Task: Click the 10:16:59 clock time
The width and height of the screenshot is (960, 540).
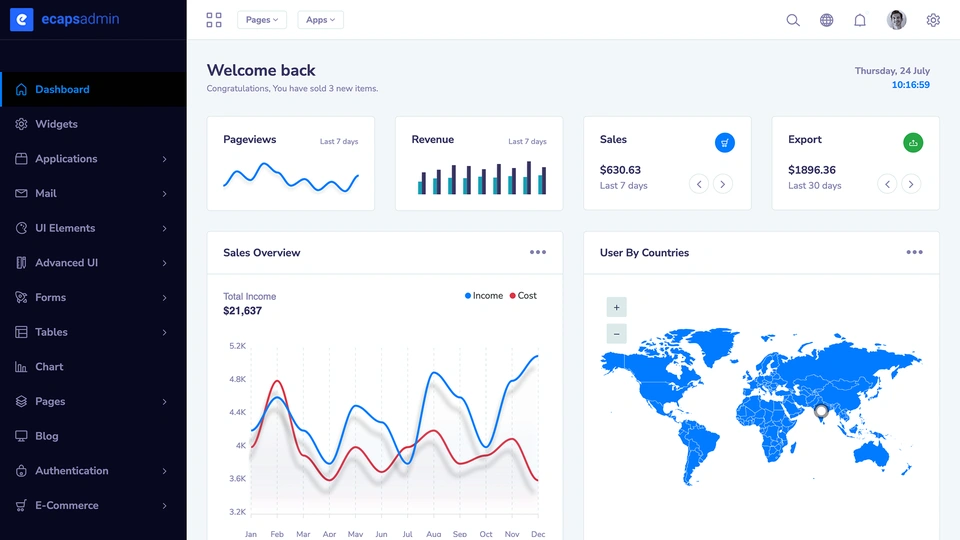Action: pos(910,85)
